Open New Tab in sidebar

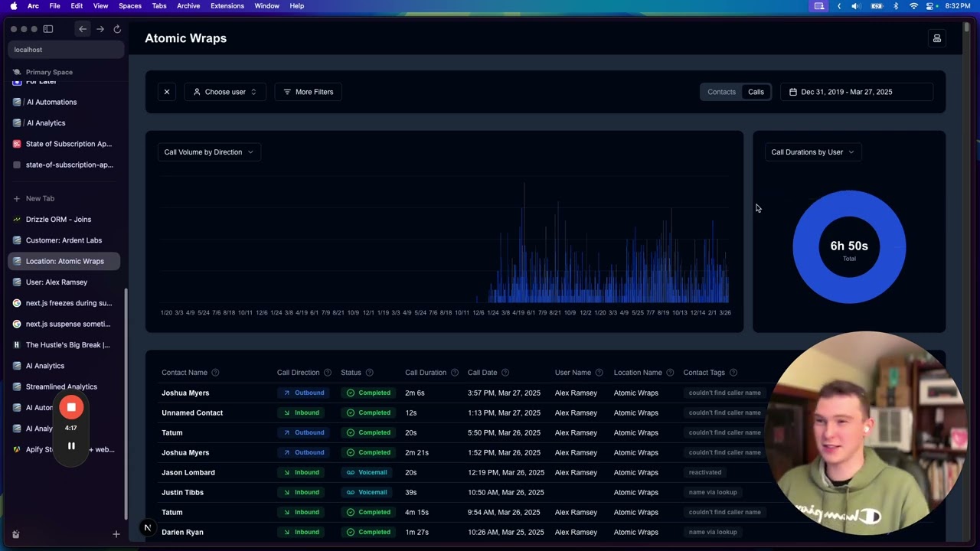click(x=64, y=198)
